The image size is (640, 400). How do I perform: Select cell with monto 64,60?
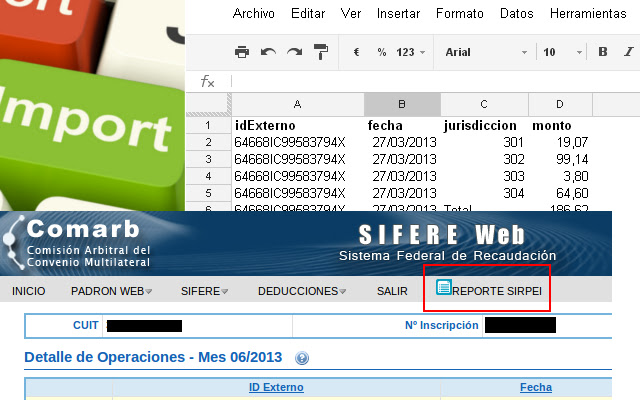click(x=560, y=193)
